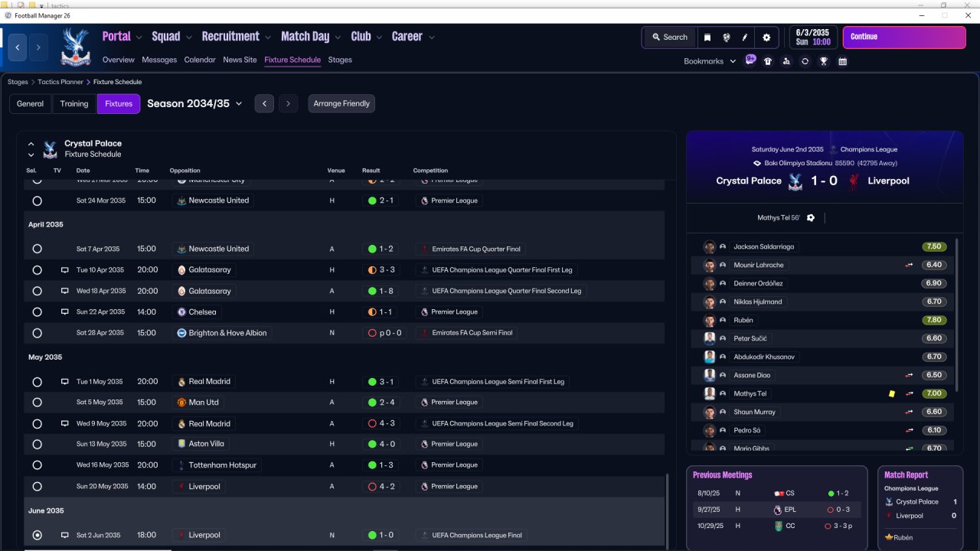Screen dimensions: 980x551
Task: Expand the Bookmarks dropdown
Action: coord(710,61)
